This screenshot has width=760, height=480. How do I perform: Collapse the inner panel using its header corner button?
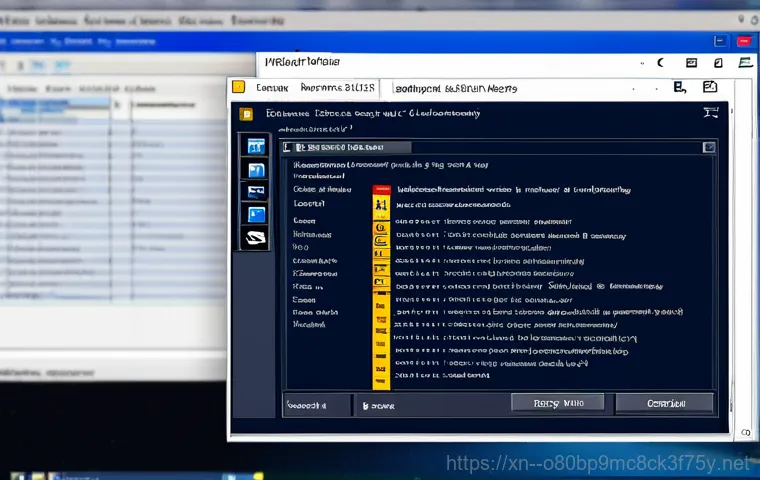(708, 147)
